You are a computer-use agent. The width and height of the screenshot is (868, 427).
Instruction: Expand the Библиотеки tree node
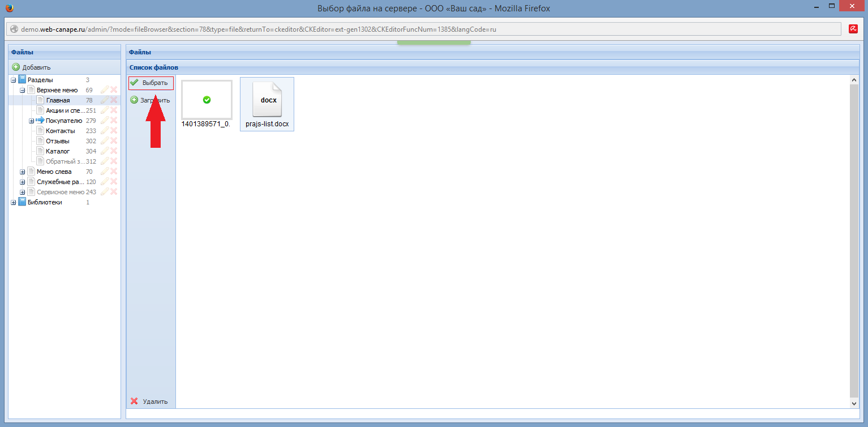point(14,202)
